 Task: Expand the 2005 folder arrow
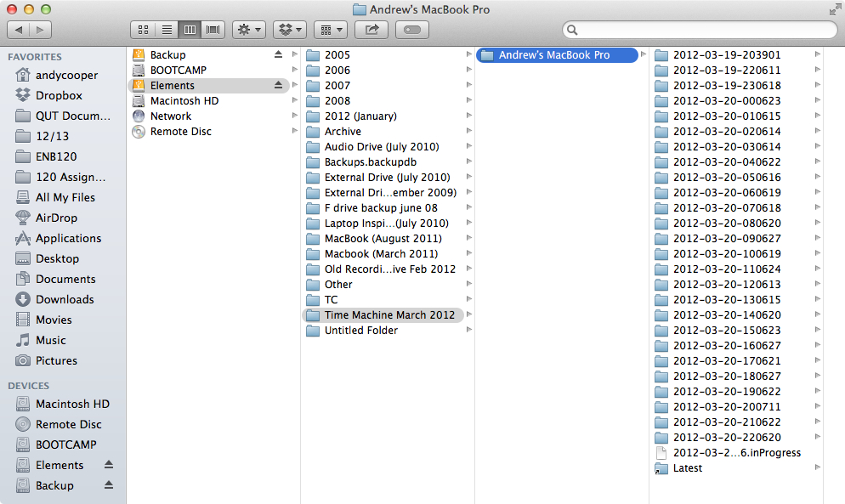tap(469, 54)
